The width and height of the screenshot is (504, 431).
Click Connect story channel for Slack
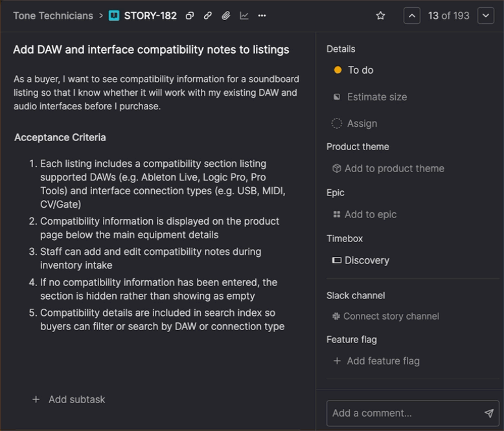[385, 316]
